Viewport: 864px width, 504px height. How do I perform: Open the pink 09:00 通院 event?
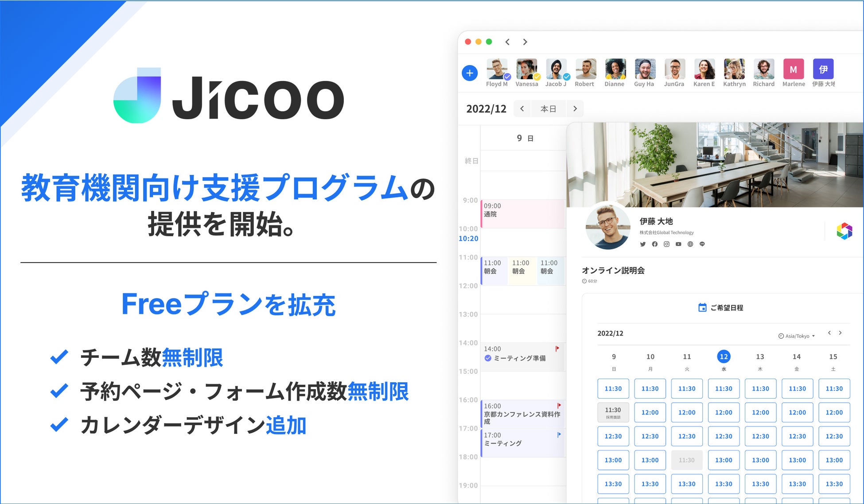point(523,214)
